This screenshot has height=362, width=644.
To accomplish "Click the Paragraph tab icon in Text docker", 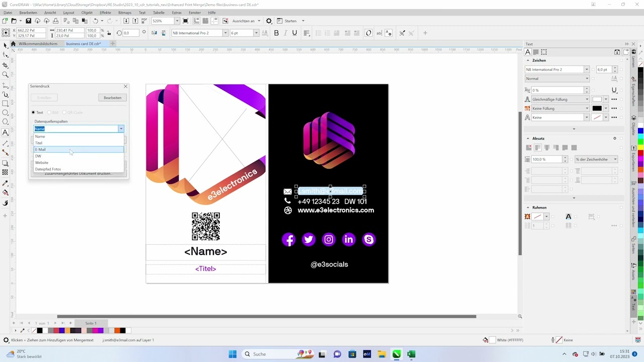I will click(536, 52).
